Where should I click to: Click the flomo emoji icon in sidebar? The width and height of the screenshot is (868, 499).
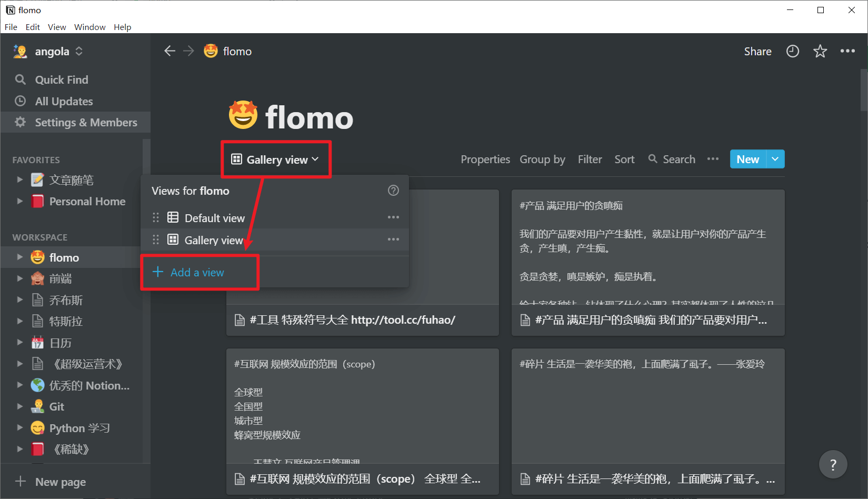(x=37, y=257)
